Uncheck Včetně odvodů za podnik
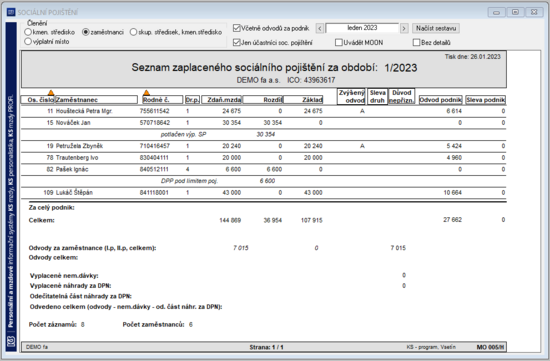 (237, 28)
